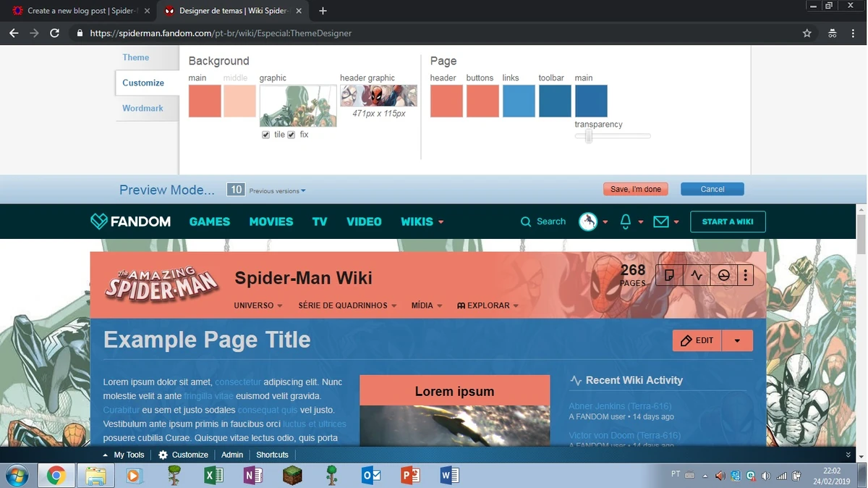Select MOVIES in the Fandom navigation

tap(271, 222)
